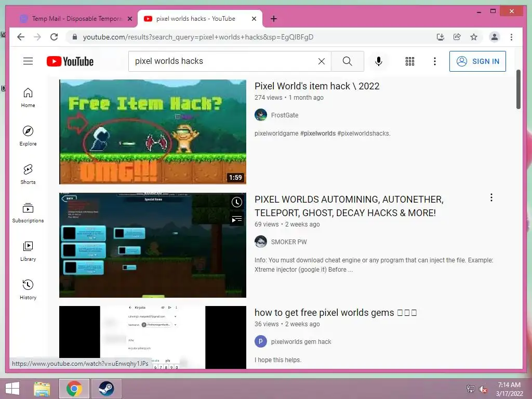This screenshot has width=532, height=399.
Task: Open YouTube settings three-dot menu
Action: (x=435, y=61)
